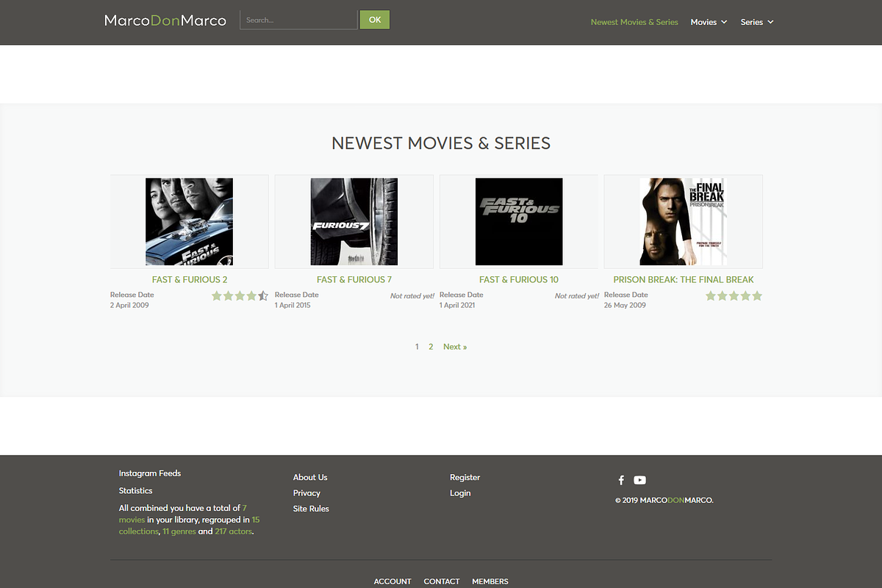Click release date '1 April 2015'
Image resolution: width=882 pixels, height=588 pixels.
coord(293,305)
